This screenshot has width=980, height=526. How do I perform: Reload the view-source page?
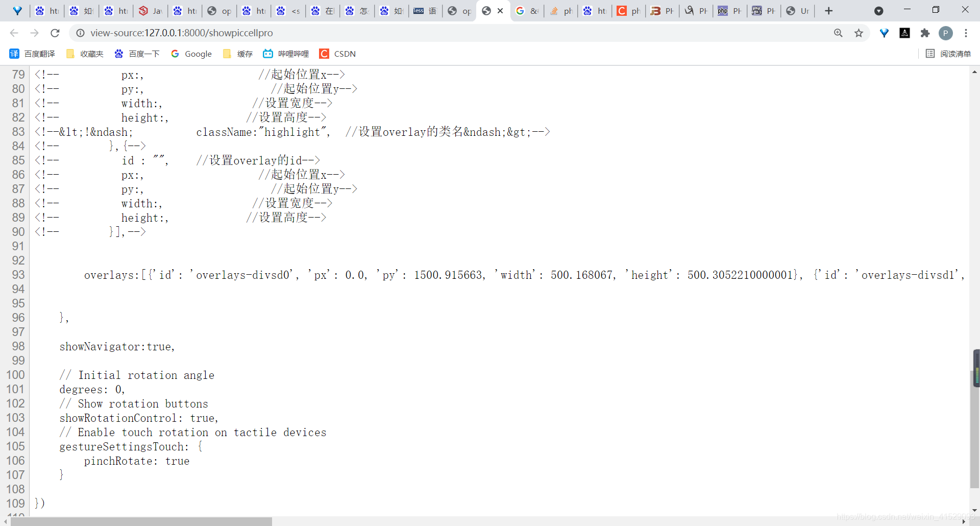[55, 33]
